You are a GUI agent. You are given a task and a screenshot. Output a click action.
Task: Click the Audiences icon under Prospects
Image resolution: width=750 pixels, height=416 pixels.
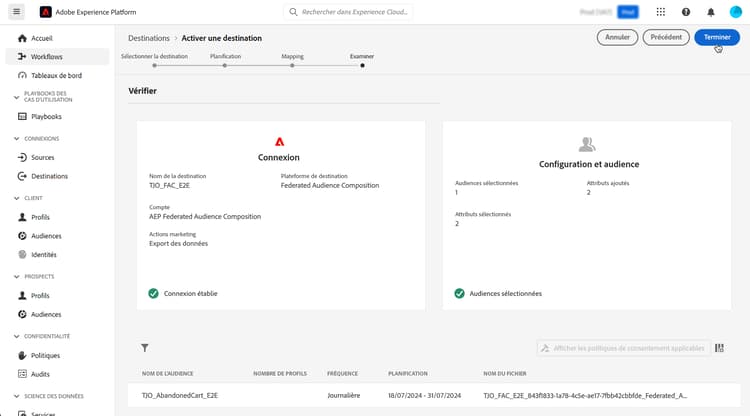pyautogui.click(x=22, y=314)
